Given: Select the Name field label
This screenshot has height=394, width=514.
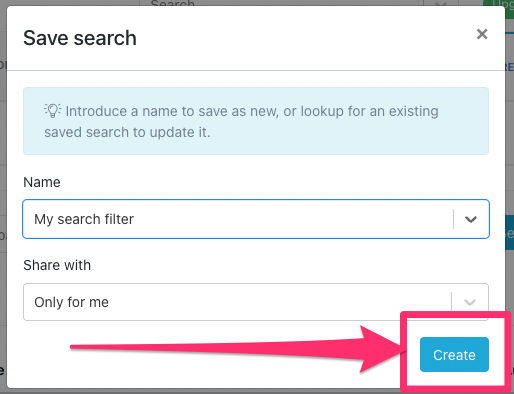Looking at the screenshot, I should pos(42,182).
